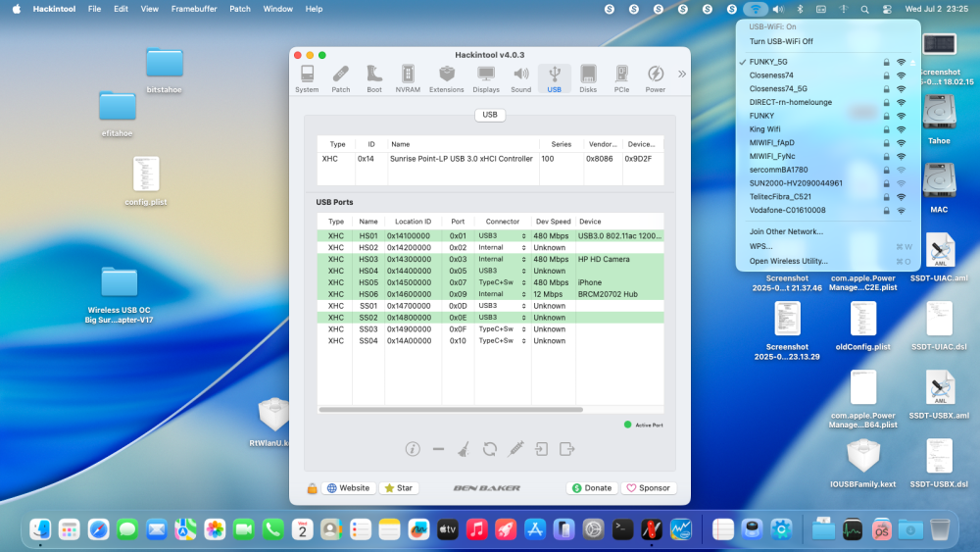Show the Extensions toolbar section
This screenshot has height=552, width=980.
[x=446, y=79]
